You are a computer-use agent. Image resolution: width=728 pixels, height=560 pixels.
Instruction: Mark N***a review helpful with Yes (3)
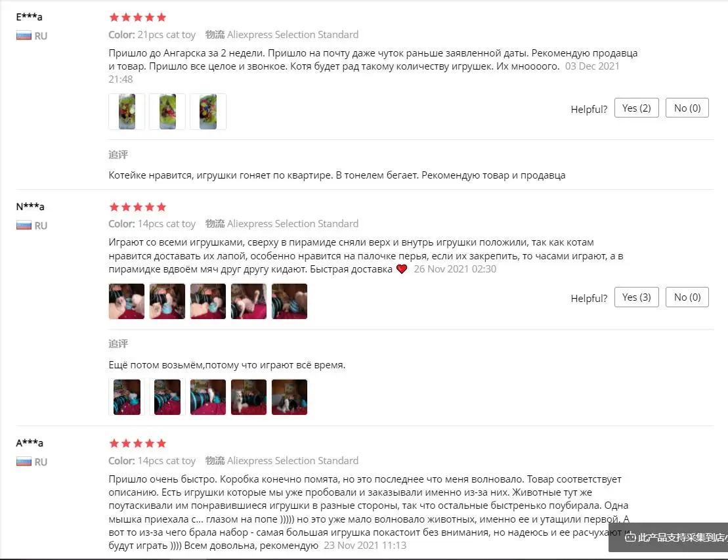636,297
